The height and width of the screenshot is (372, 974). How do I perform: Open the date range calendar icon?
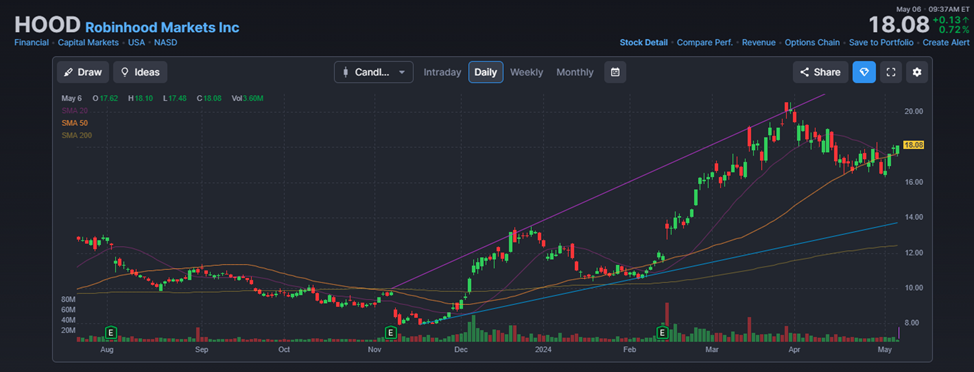pyautogui.click(x=615, y=72)
